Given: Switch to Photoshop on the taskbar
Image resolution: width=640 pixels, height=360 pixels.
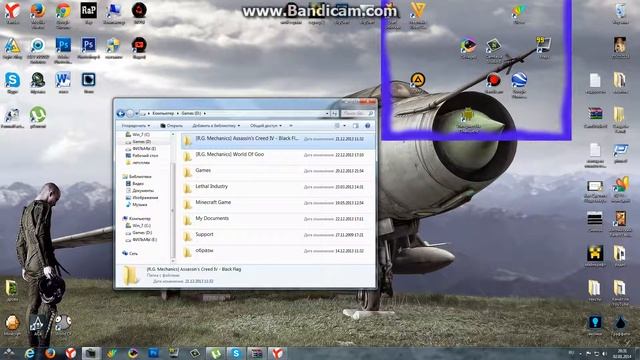Looking at the screenshot, I should (x=153, y=353).
